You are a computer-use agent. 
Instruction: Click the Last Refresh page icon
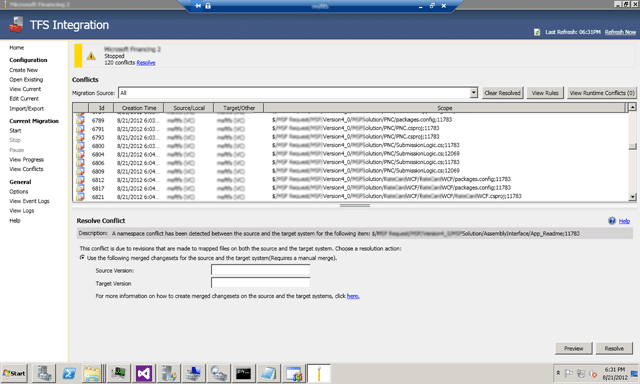click(537, 32)
